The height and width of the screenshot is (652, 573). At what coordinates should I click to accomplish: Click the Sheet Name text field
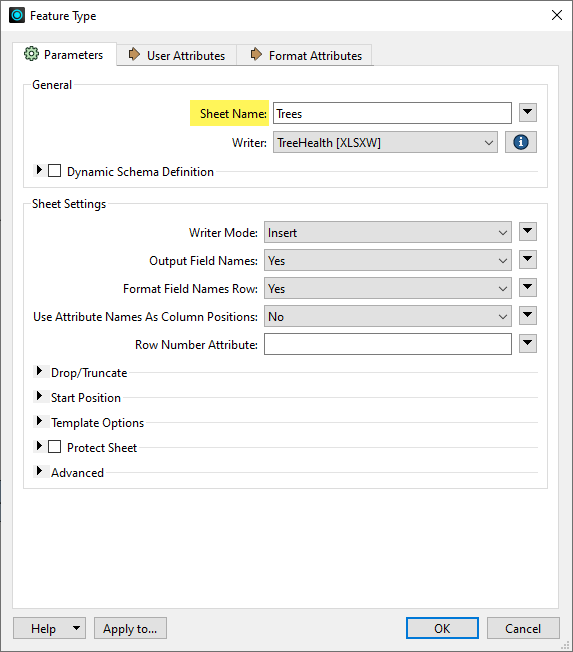[392, 113]
